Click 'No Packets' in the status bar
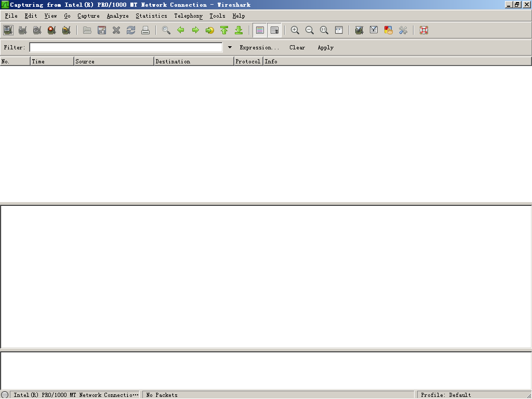The width and height of the screenshot is (532, 399). coord(162,395)
